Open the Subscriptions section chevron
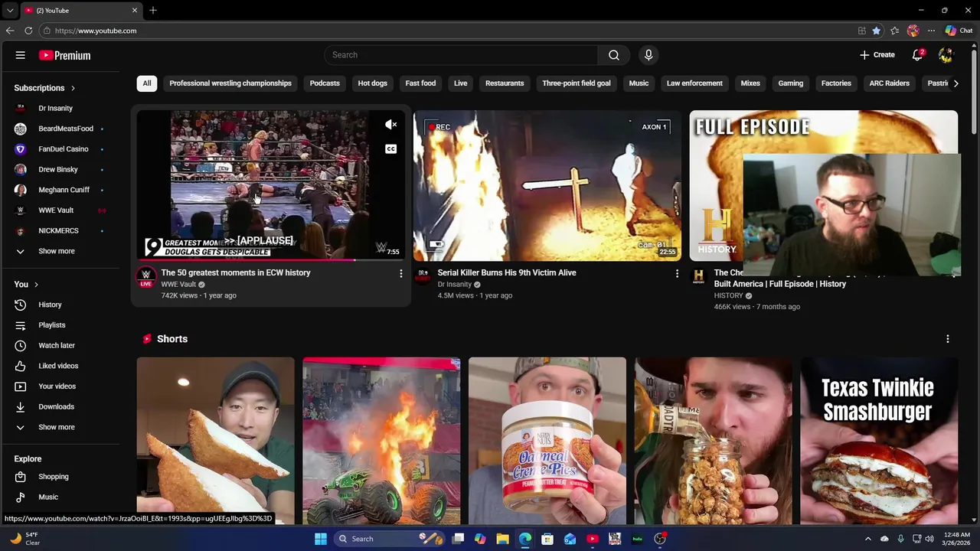Screen dimensions: 980x551 tap(73, 88)
